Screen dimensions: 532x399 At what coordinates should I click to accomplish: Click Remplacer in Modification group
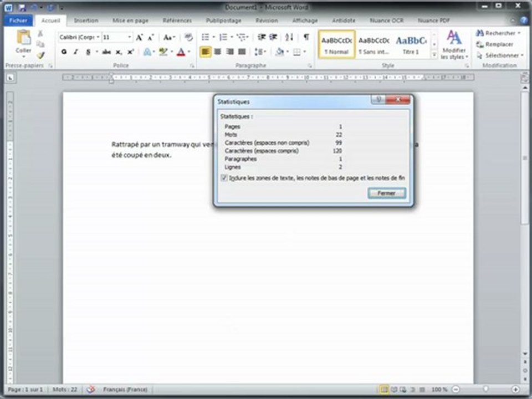(495, 44)
